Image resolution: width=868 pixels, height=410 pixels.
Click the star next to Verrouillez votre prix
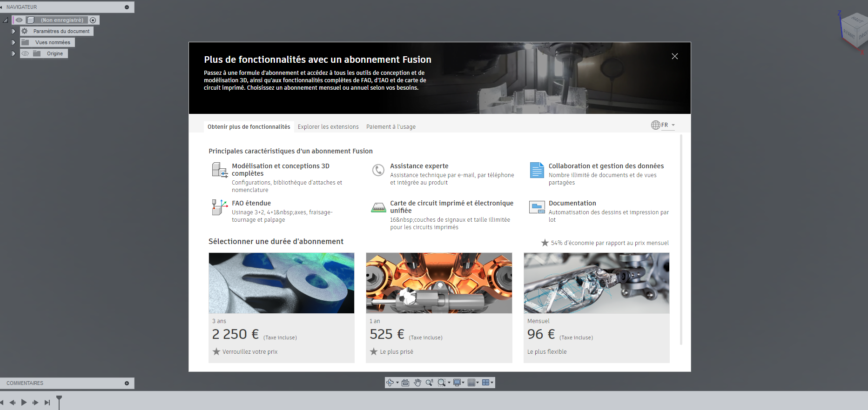coord(216,351)
